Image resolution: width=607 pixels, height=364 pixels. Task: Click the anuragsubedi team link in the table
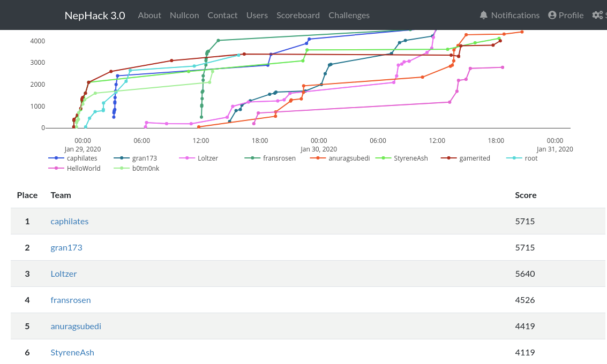click(x=76, y=326)
